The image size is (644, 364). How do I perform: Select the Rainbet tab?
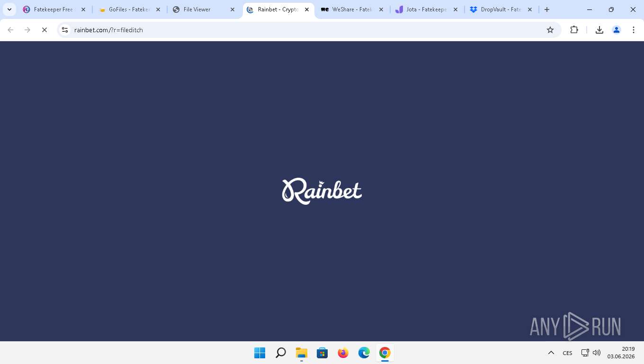(278, 9)
